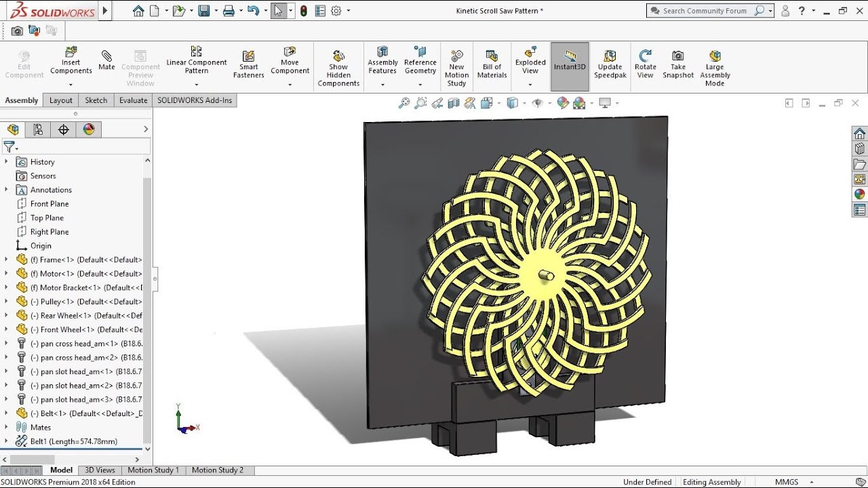Launch Smart Fasteners
868x488 pixels.
248,64
